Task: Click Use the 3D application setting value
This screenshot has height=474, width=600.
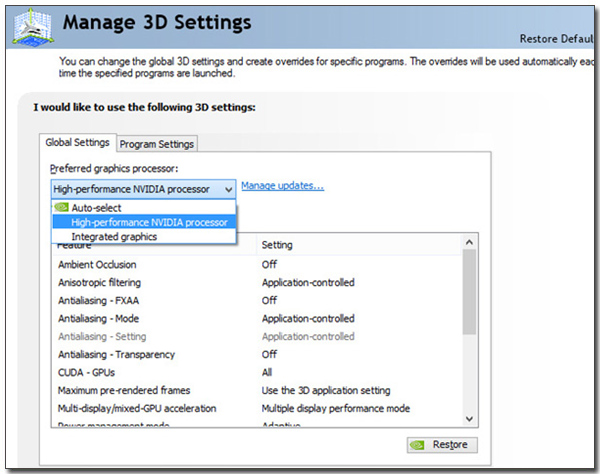Action: coord(326,390)
